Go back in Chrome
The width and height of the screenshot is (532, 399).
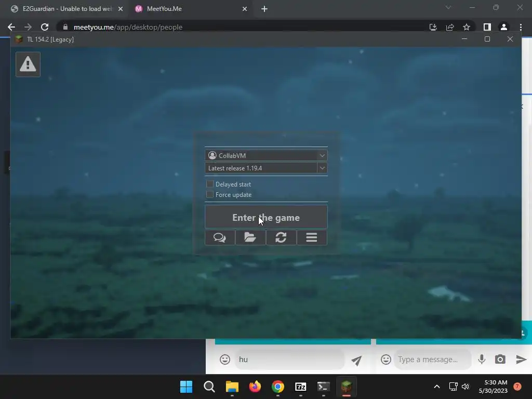(x=11, y=27)
